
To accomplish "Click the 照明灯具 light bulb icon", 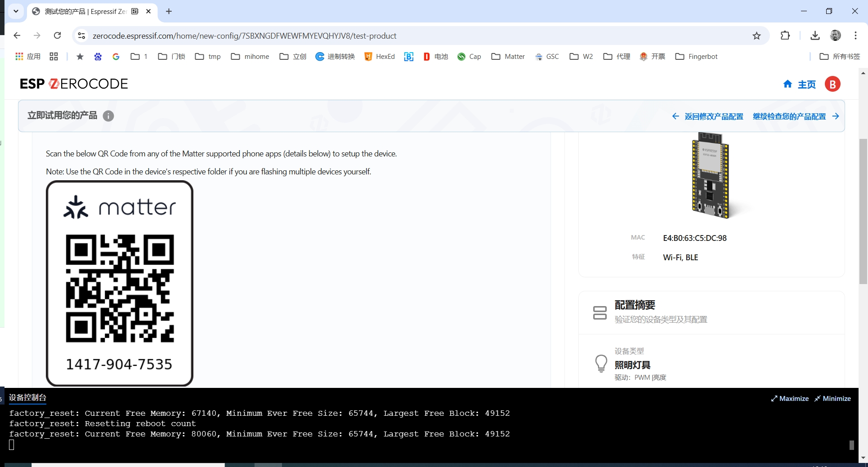I will click(x=601, y=363).
